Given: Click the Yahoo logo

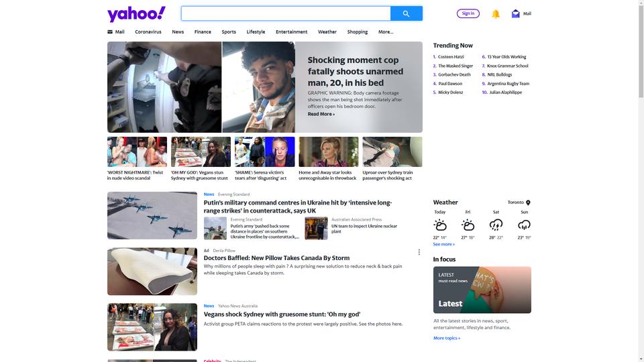Looking at the screenshot, I should pos(136,14).
